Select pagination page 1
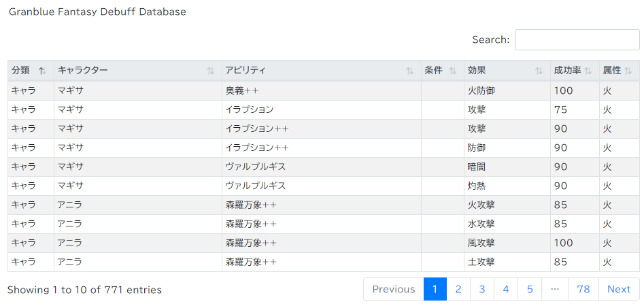The width and height of the screenshot is (644, 306). coord(435,289)
